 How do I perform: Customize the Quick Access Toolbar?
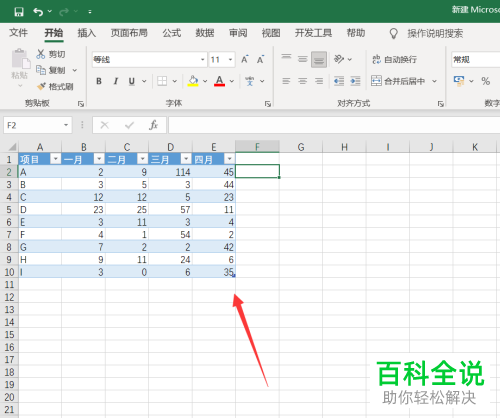[90, 12]
